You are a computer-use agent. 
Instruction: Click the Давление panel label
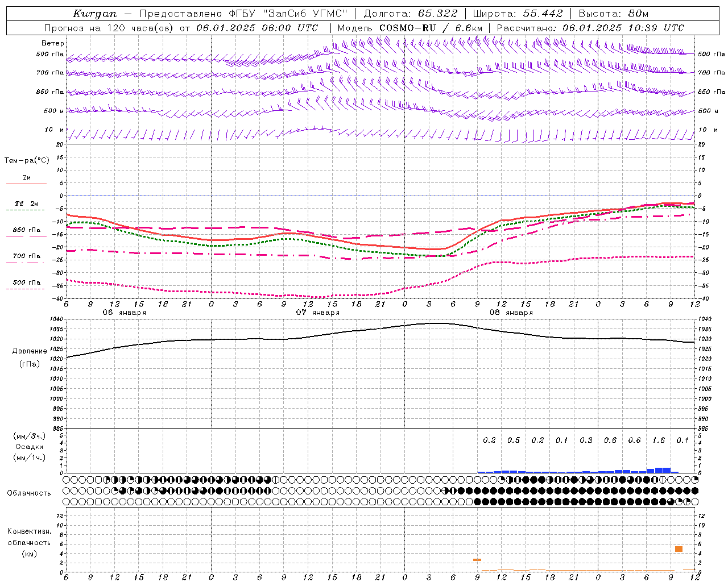[x=30, y=351]
